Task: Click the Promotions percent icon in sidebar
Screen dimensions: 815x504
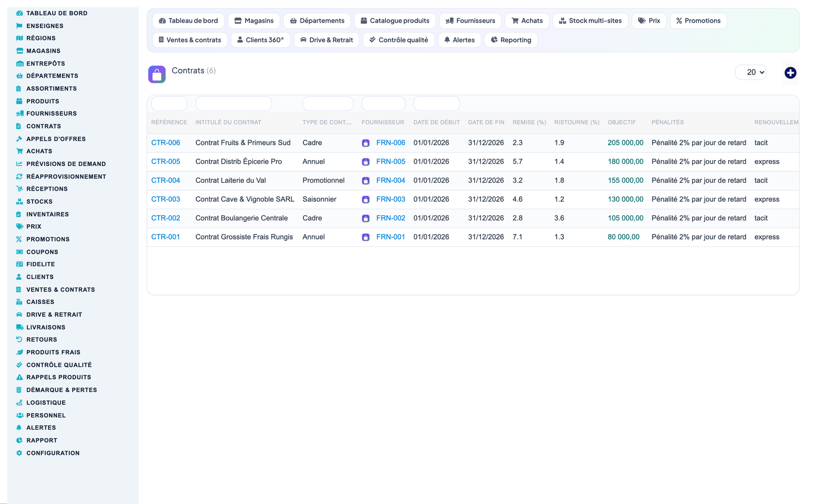Action: (x=20, y=239)
